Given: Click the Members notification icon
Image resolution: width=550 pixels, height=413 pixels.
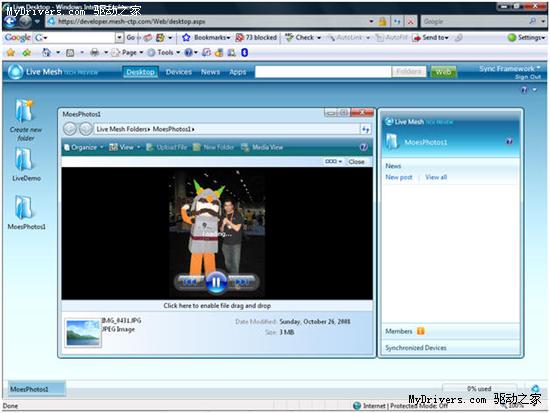Looking at the screenshot, I should pyautogui.click(x=420, y=331).
